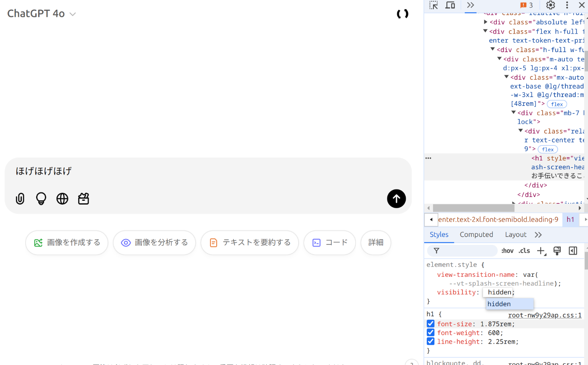Select the font-semibold.leading-9 breadcrumb item
This screenshot has width=588, height=365.
[x=498, y=219]
